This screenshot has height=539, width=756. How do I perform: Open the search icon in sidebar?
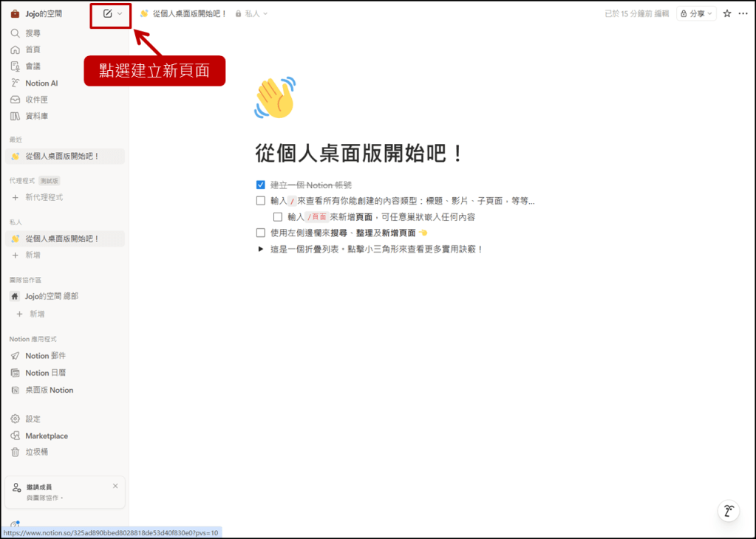pyautogui.click(x=15, y=33)
